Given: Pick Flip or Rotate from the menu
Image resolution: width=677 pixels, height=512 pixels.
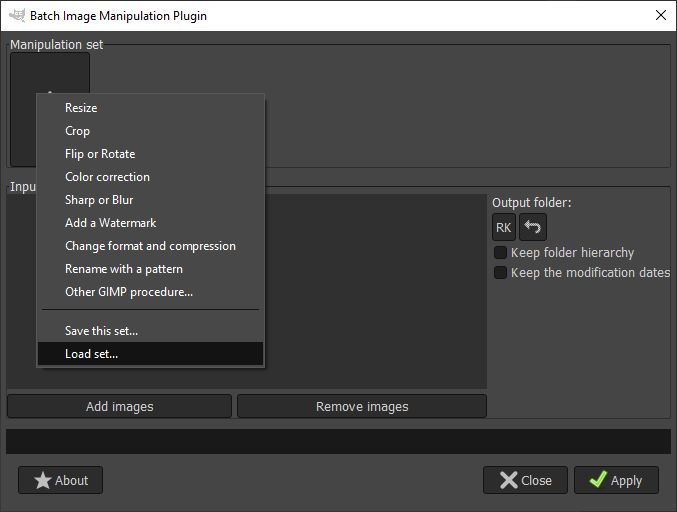Looking at the screenshot, I should tap(100, 154).
